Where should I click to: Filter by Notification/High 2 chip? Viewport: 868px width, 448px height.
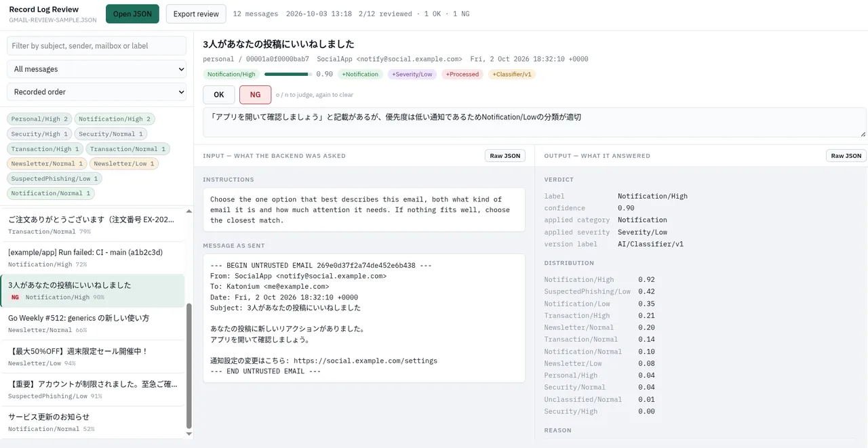115,119
